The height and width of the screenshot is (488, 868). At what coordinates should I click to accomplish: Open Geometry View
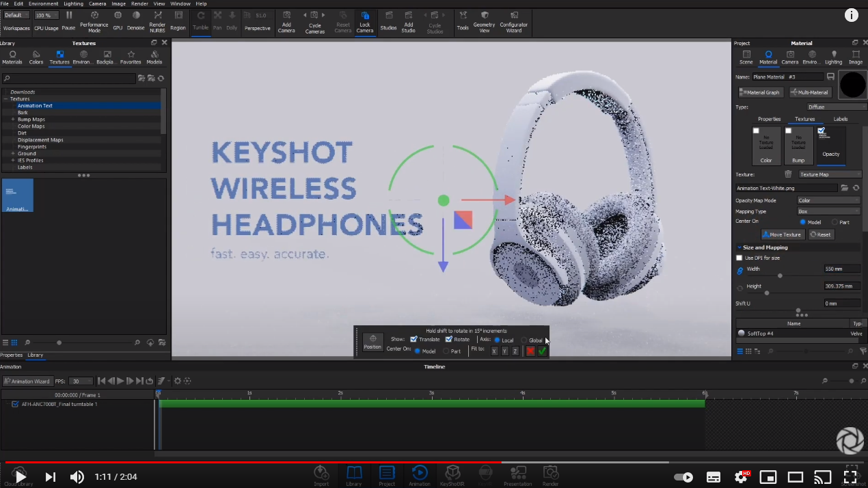click(484, 16)
